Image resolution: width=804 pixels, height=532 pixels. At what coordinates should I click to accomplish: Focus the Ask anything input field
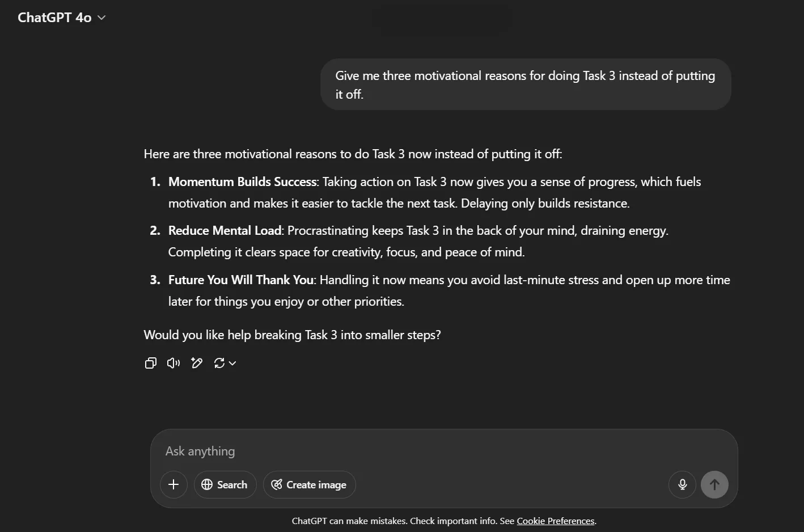[x=397, y=451]
